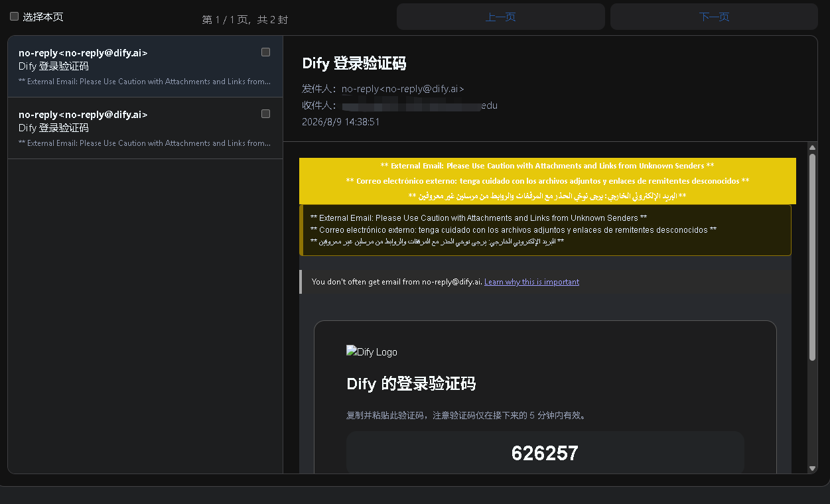Click the email body scrollbar down arrow
This screenshot has height=504, width=830.
[812, 468]
